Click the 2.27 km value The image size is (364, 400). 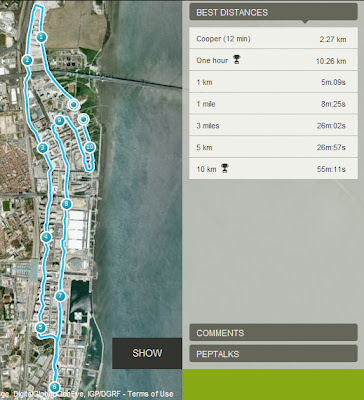click(333, 39)
